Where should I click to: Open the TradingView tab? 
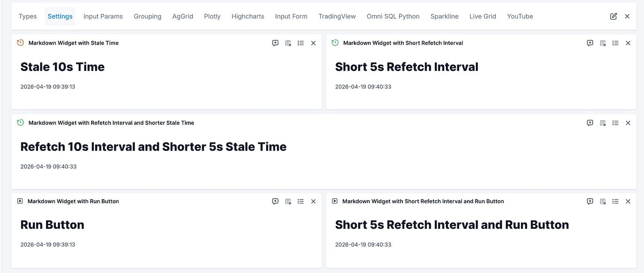tap(337, 16)
